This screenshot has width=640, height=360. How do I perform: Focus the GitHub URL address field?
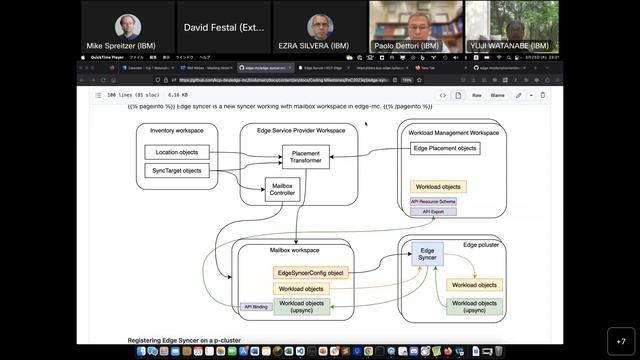[284, 80]
